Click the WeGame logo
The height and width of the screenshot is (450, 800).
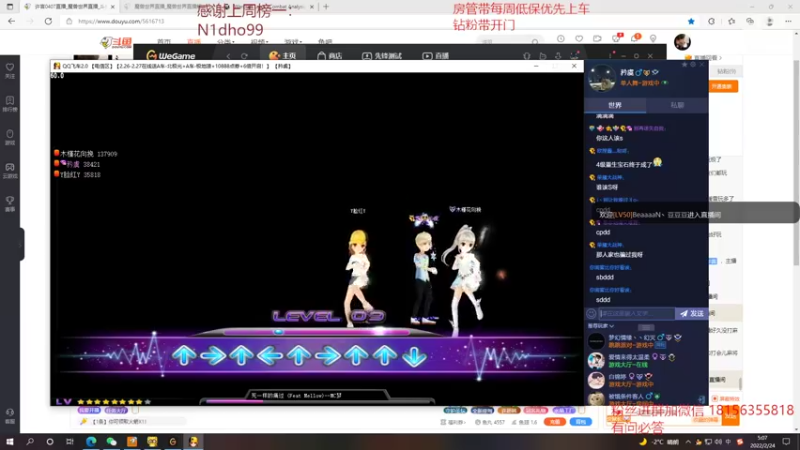click(171, 56)
